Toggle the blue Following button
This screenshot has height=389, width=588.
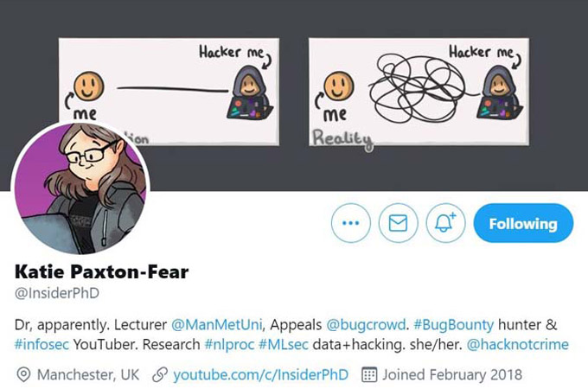523,223
